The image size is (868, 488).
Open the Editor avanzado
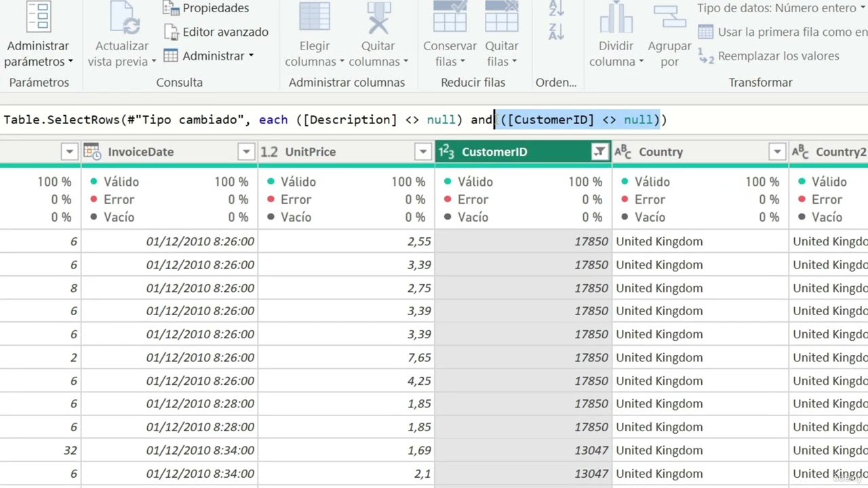coord(216,32)
